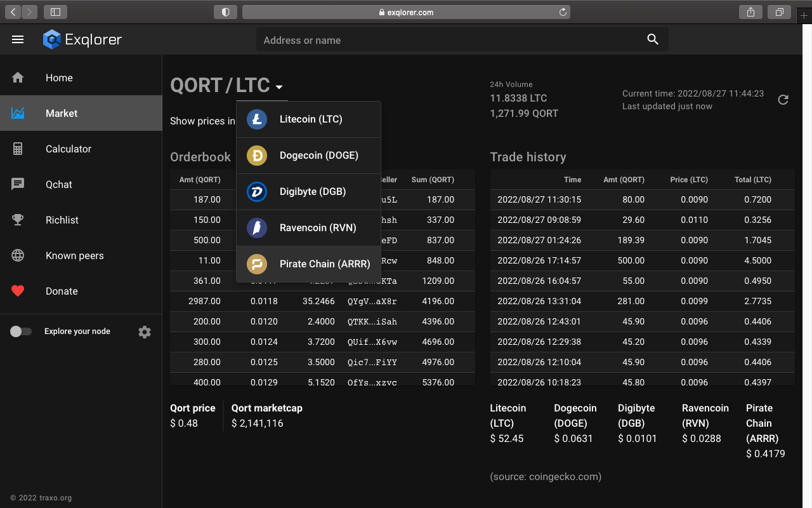This screenshot has height=508, width=812.
Task: Click the Ravencoin price $ 0.0288
Action: 702,438
